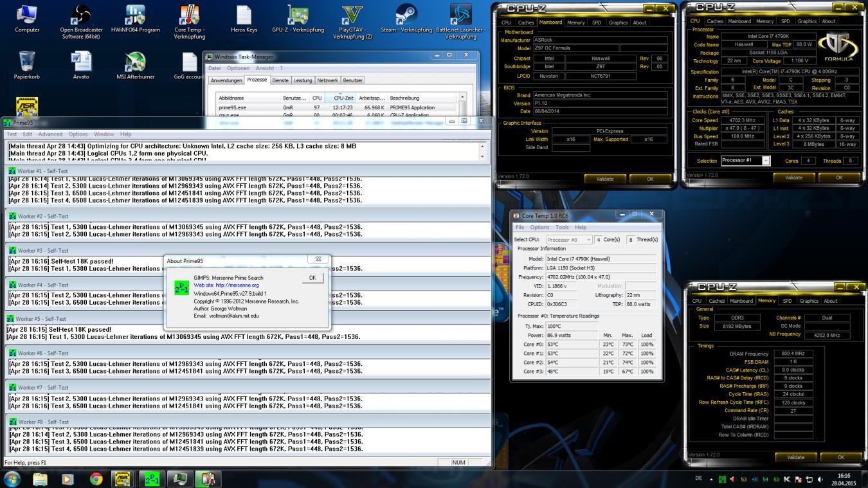The image size is (868, 488).
Task: Open the HWiNFO64 Program shortcut
Action: pos(135,19)
